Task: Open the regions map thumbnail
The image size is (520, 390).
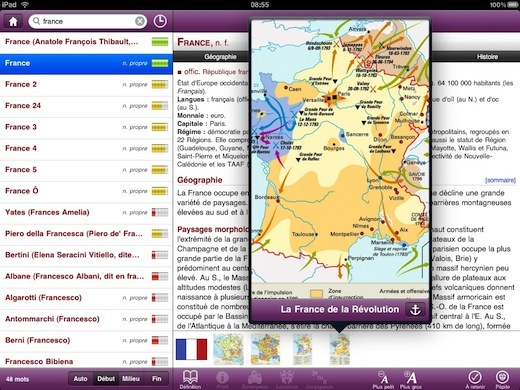Action: coord(266,349)
